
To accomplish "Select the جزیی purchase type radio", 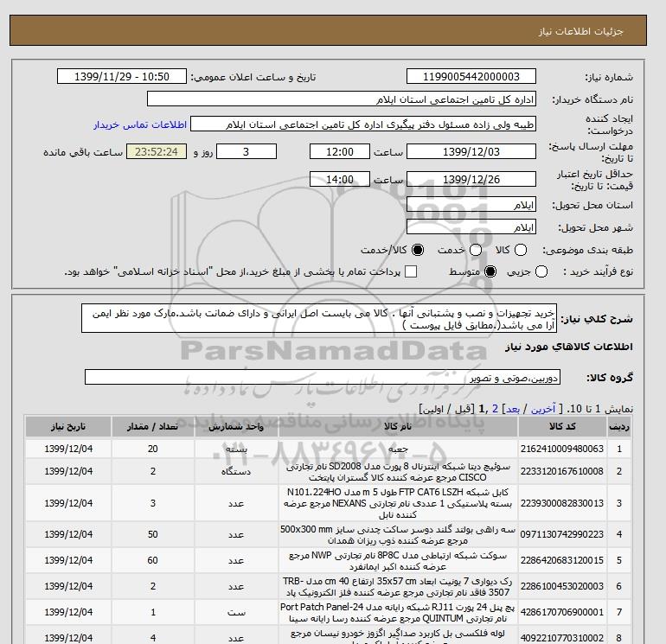I will (x=541, y=271).
